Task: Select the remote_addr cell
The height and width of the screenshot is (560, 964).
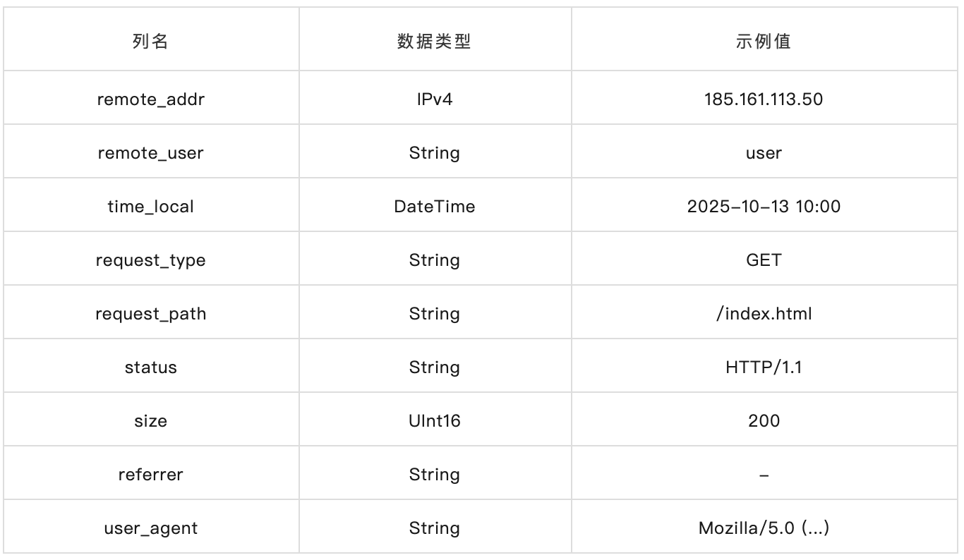Action: click(150, 99)
